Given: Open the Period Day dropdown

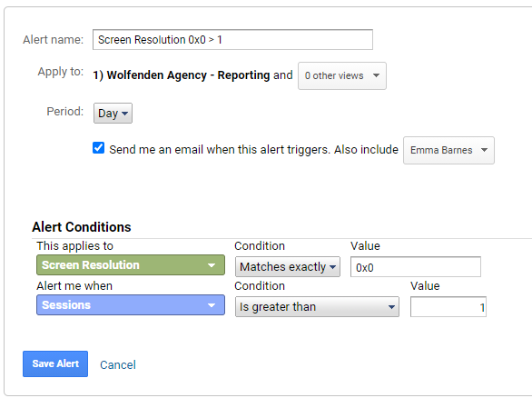Looking at the screenshot, I should (x=113, y=113).
